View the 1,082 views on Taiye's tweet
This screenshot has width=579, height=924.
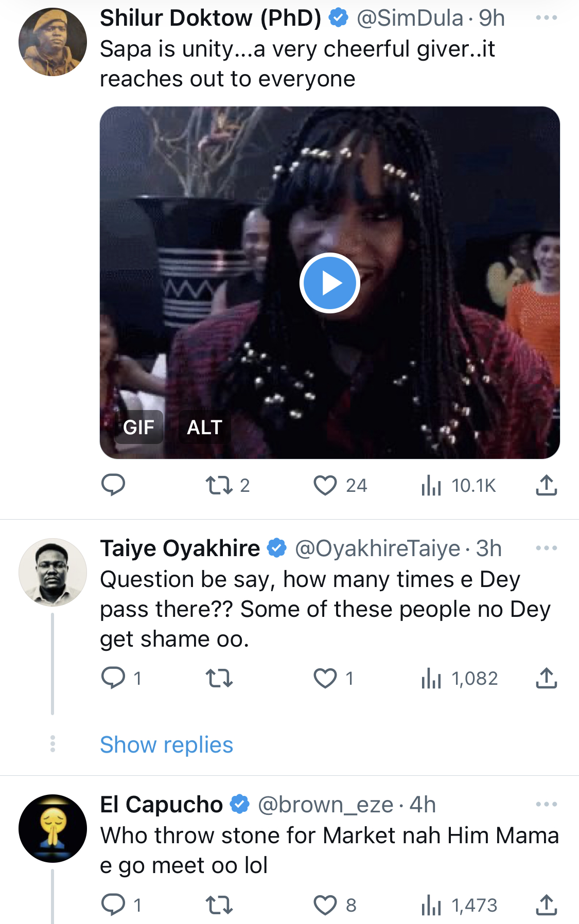(459, 678)
